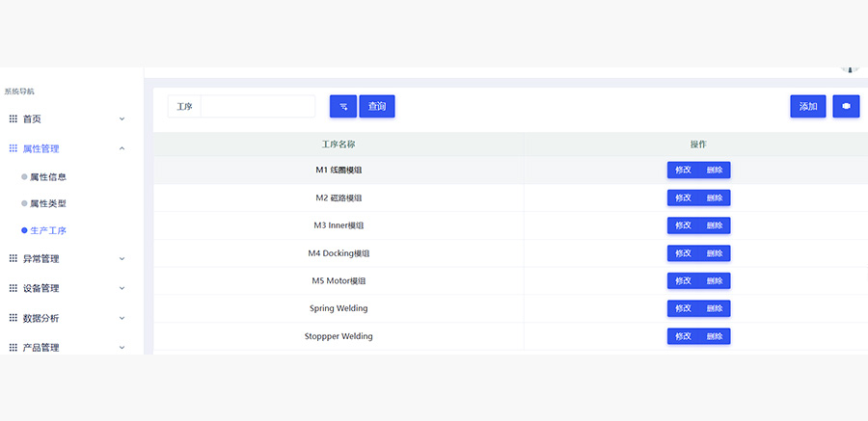
Task: Expand the 产品管理 menu chevron
Action: coord(122,347)
